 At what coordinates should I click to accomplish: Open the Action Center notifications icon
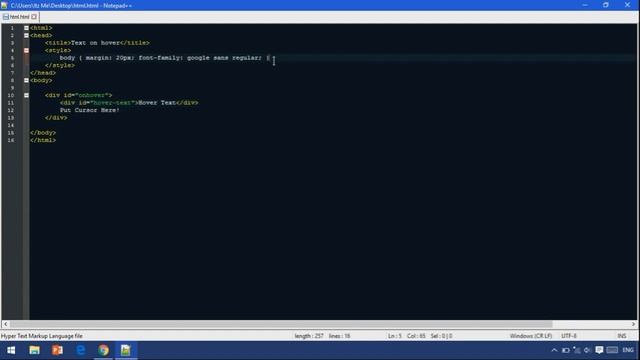[x=599, y=350]
